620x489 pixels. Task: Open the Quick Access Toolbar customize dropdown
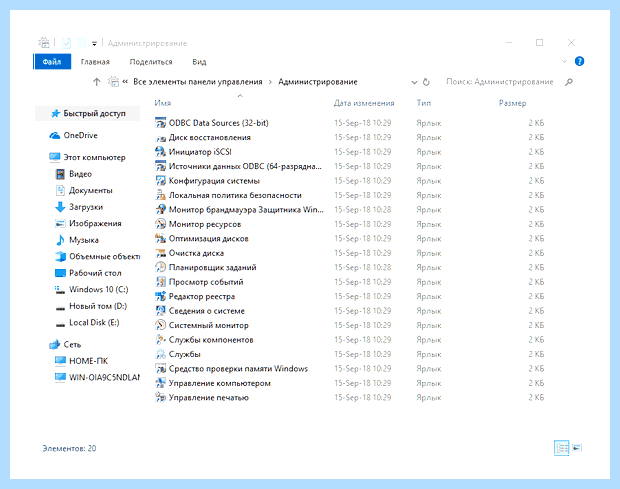[94, 43]
